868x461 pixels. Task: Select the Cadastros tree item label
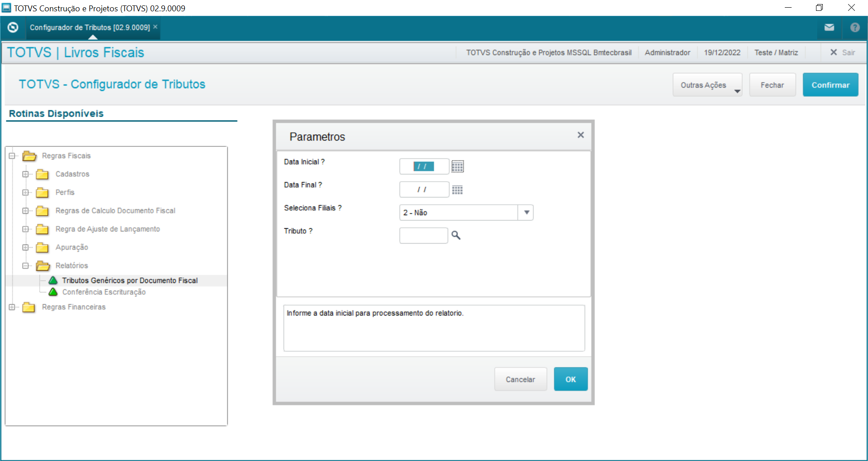pos(72,174)
